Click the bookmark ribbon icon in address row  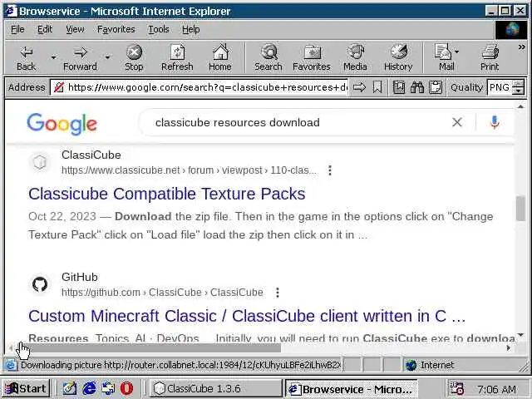[x=377, y=87]
